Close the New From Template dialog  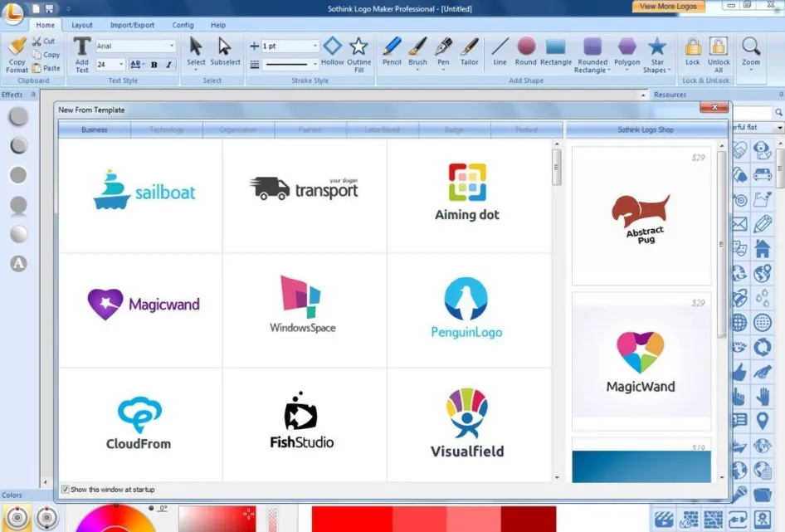click(714, 107)
